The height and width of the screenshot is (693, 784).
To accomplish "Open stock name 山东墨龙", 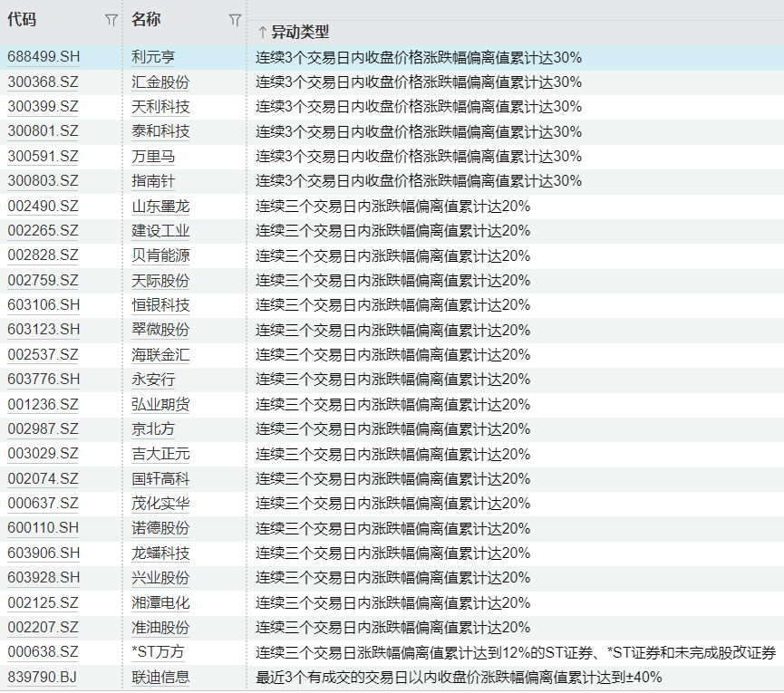I will pyautogui.click(x=160, y=206).
